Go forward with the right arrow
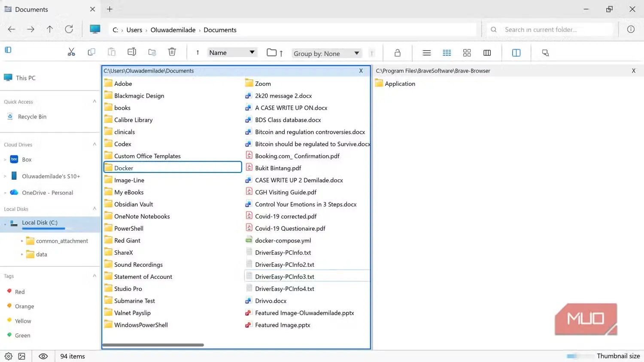 pyautogui.click(x=30, y=30)
